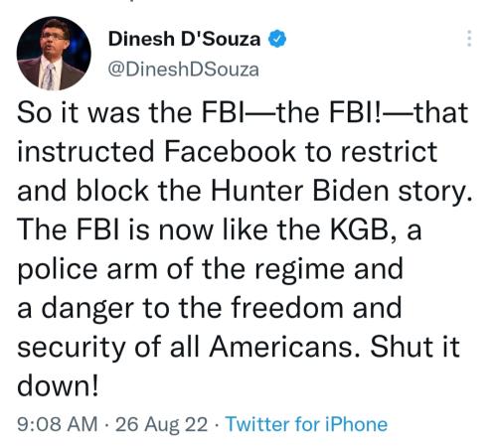
Task: Open the three-dot more options menu
Action: [469, 39]
